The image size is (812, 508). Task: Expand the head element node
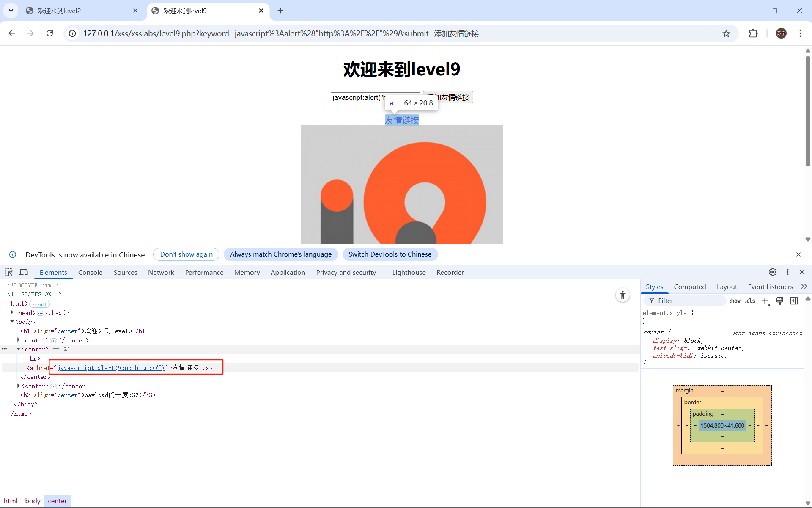[12, 312]
